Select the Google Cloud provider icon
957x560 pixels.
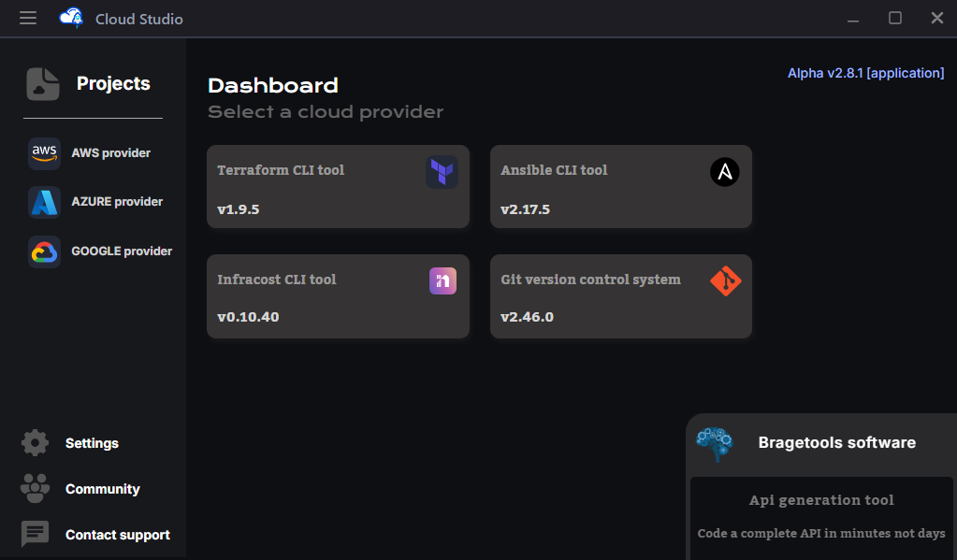tap(44, 251)
